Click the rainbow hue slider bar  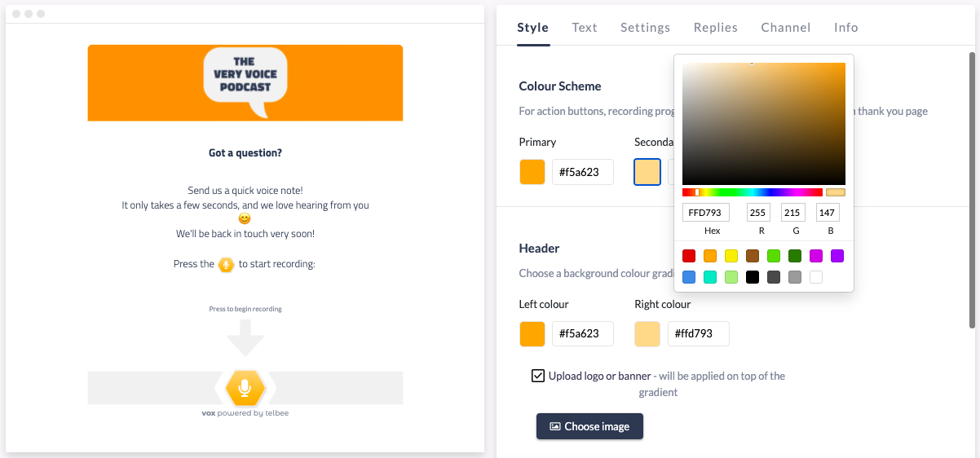[x=753, y=192]
